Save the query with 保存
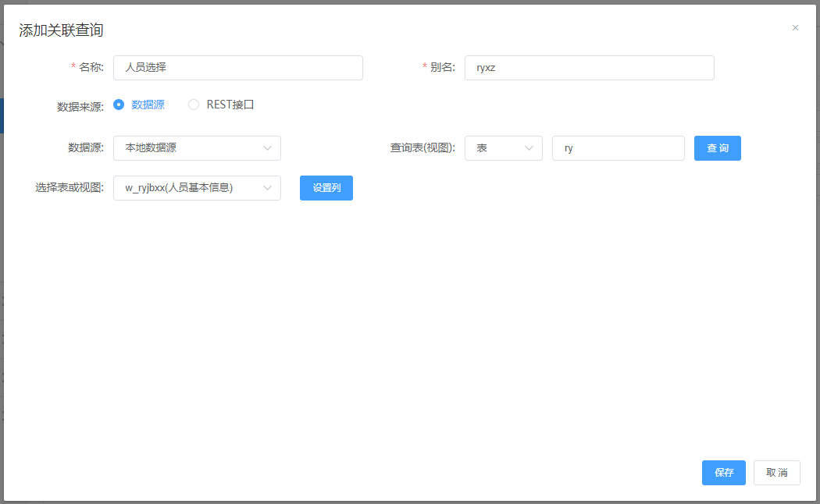Viewport: 820px width, 504px height. pos(723,473)
